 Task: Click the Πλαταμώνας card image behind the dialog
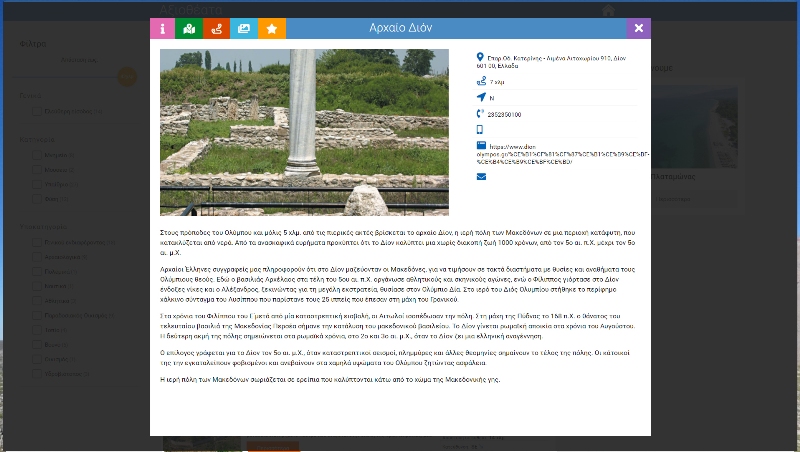pos(694,127)
